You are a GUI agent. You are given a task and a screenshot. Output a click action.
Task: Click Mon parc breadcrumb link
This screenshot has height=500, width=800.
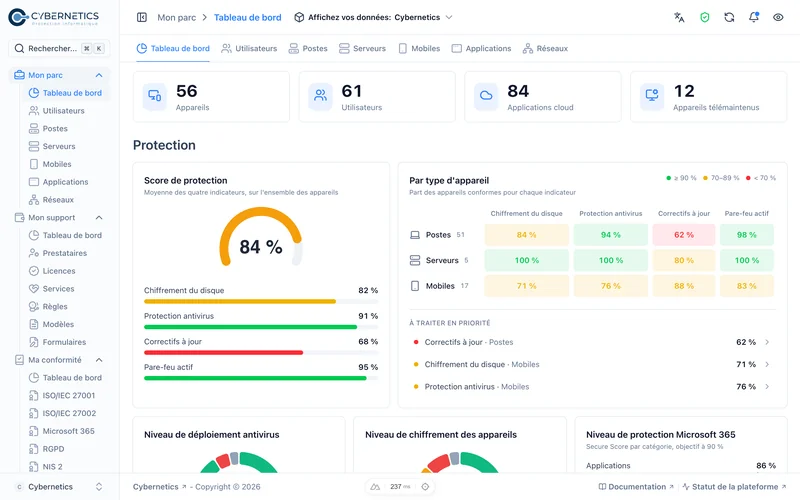[x=177, y=17]
